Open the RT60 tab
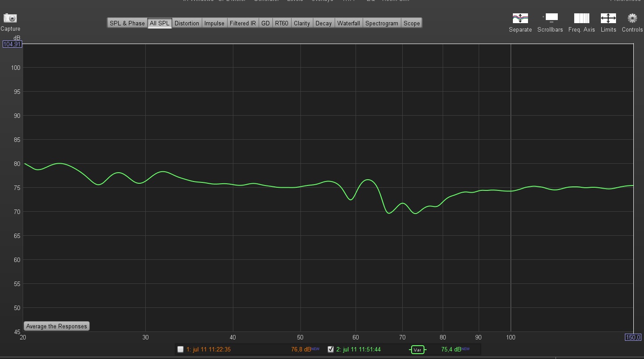The height and width of the screenshot is (359, 644). (x=281, y=23)
